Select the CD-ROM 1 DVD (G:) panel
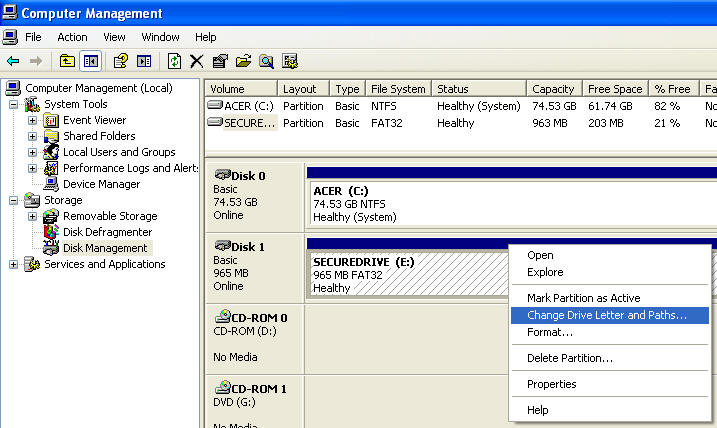This screenshot has height=428, width=717. point(254,402)
